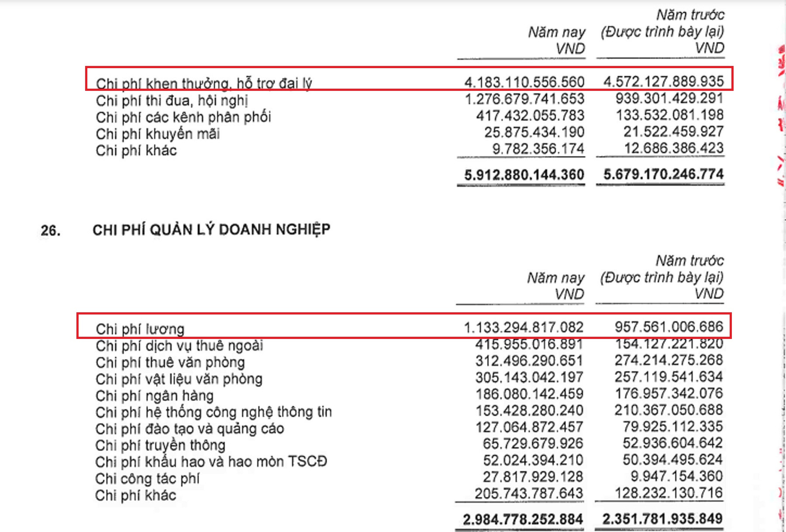Click the value 4.183.110.556.560

click(x=524, y=82)
